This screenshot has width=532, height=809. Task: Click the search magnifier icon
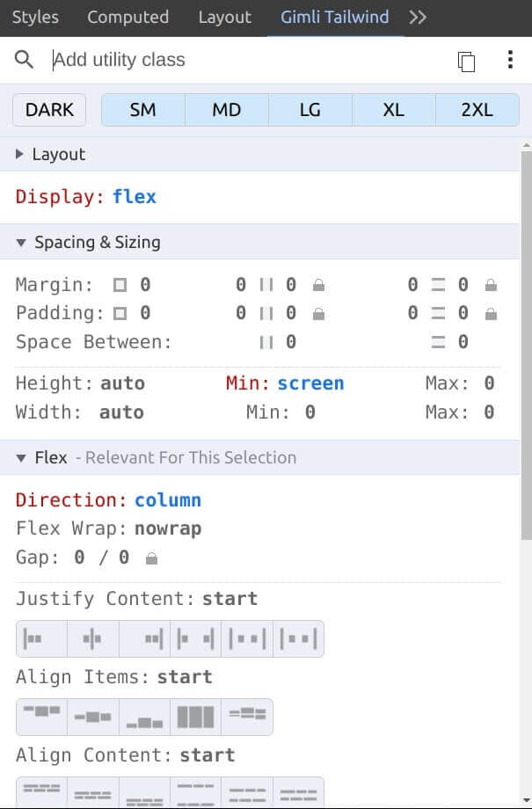(24, 60)
